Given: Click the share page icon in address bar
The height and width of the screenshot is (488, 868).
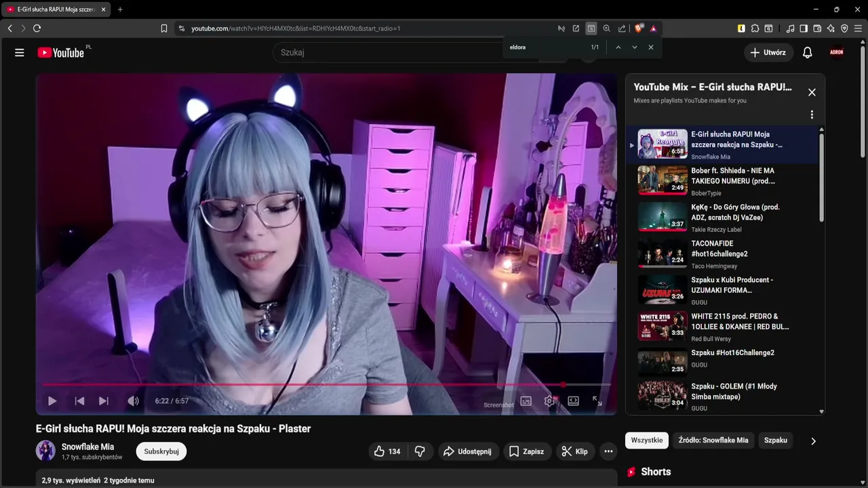Looking at the screenshot, I should pyautogui.click(x=623, y=28).
